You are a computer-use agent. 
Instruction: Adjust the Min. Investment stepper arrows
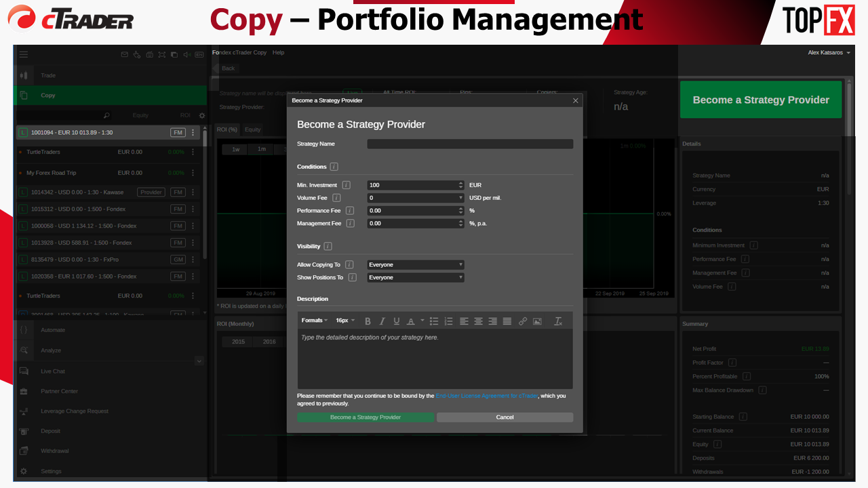tap(461, 185)
